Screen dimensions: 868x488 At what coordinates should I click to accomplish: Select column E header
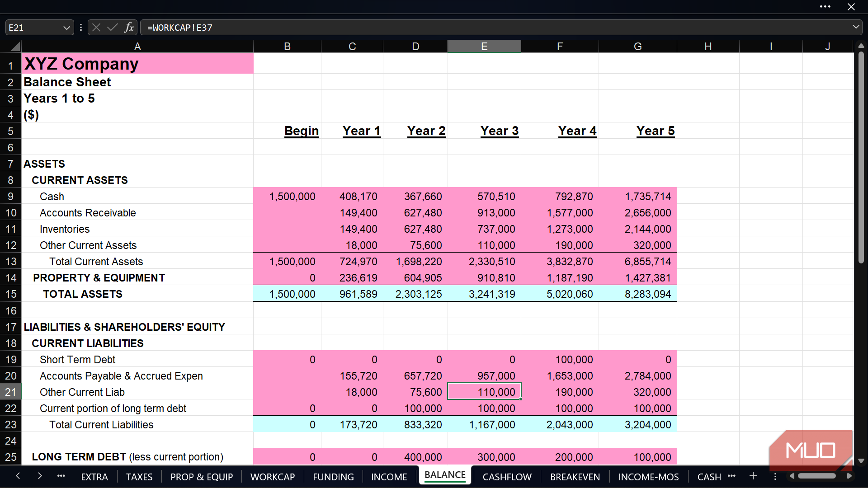pos(484,47)
